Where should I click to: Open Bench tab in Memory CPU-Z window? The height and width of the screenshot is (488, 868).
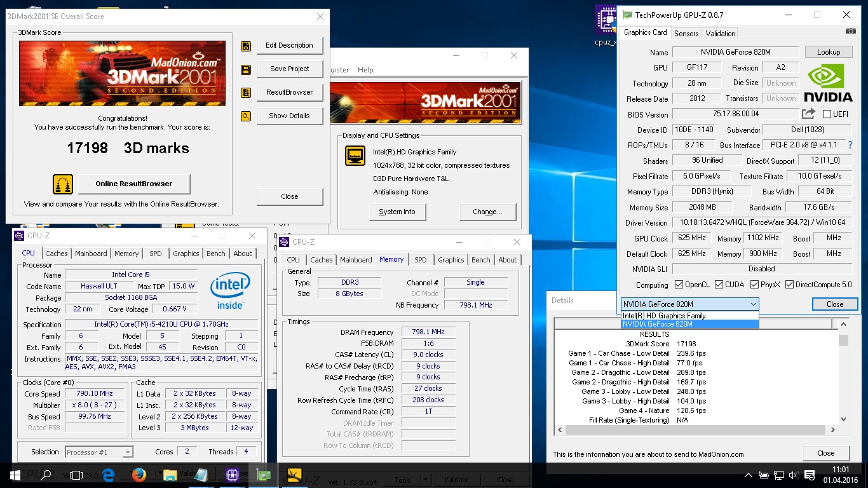coord(481,260)
